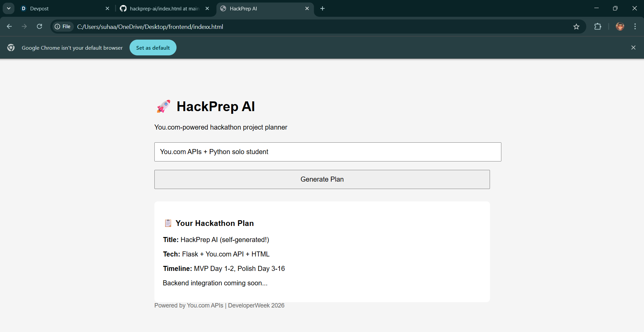Click the project idea text input
Viewport: 644px width, 332px height.
(x=328, y=152)
